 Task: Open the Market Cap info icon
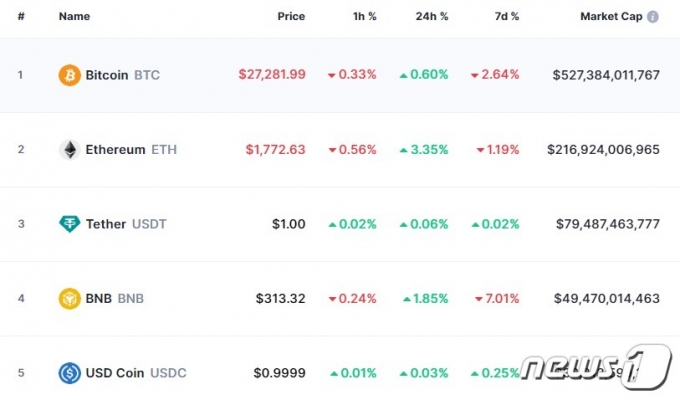pos(653,16)
